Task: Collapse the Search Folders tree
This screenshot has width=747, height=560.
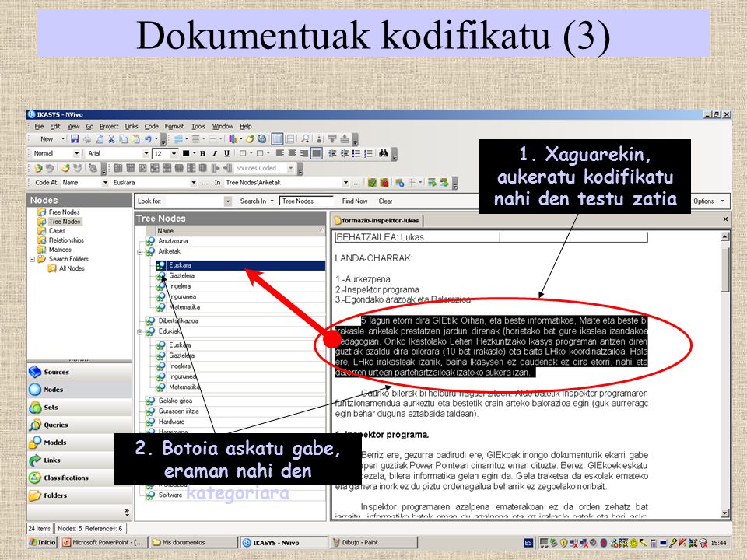Action: [33, 260]
